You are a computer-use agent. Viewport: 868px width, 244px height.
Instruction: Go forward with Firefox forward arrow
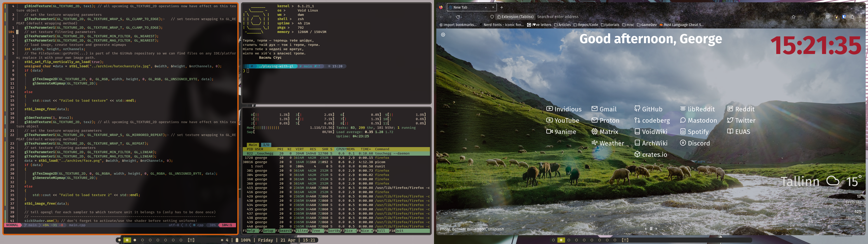(x=450, y=16)
